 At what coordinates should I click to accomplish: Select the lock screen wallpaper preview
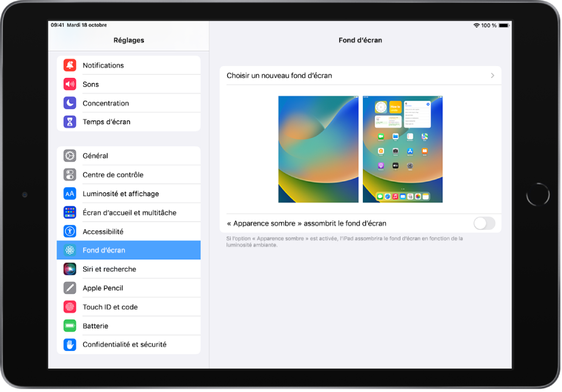pyautogui.click(x=318, y=149)
